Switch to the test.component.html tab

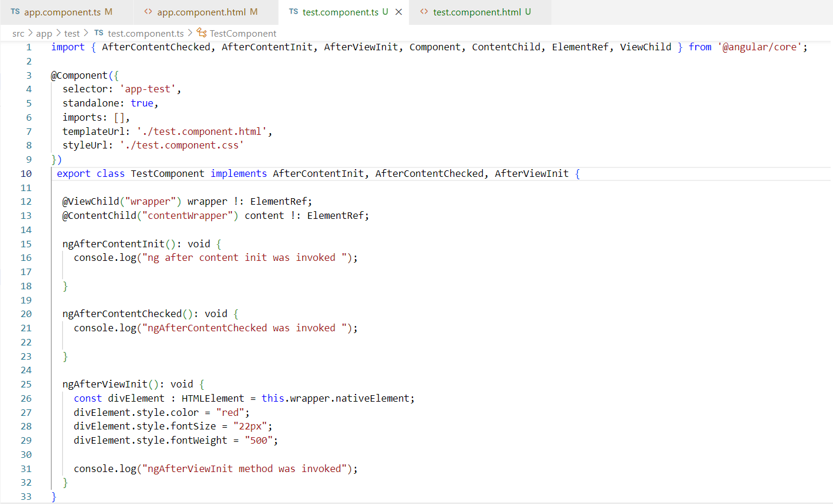(x=477, y=12)
